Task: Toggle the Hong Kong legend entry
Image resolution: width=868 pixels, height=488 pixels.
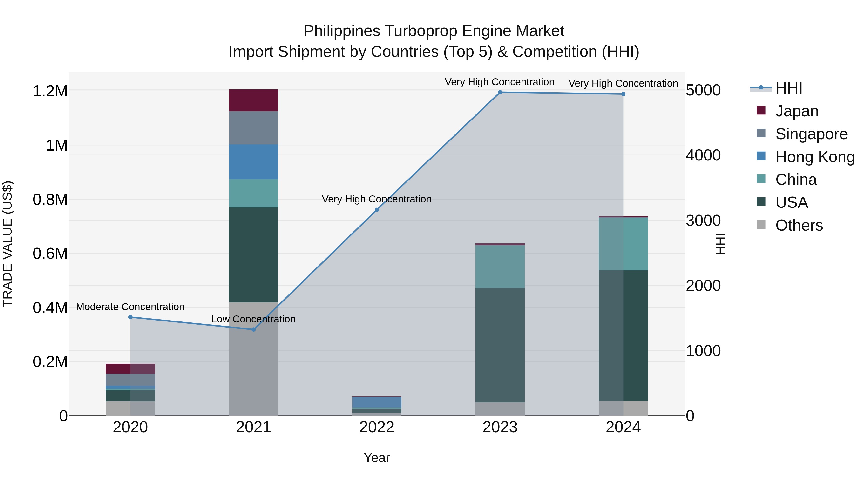Action: click(x=806, y=157)
